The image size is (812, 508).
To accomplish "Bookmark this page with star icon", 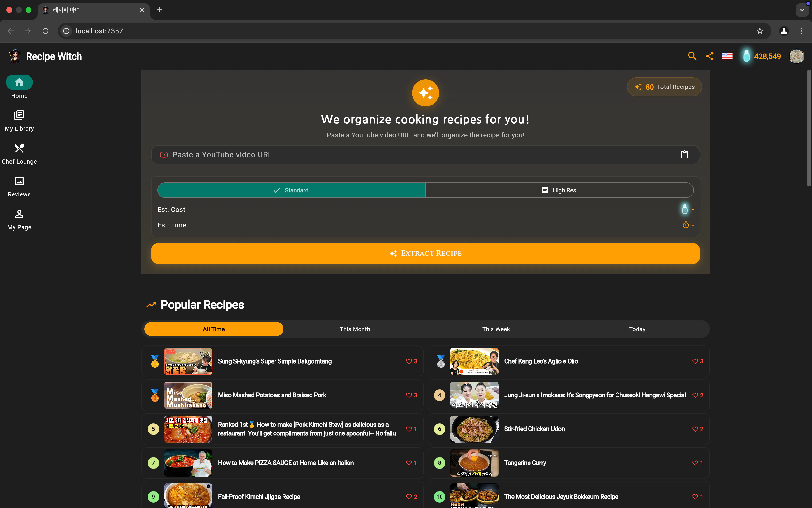I will pyautogui.click(x=760, y=31).
